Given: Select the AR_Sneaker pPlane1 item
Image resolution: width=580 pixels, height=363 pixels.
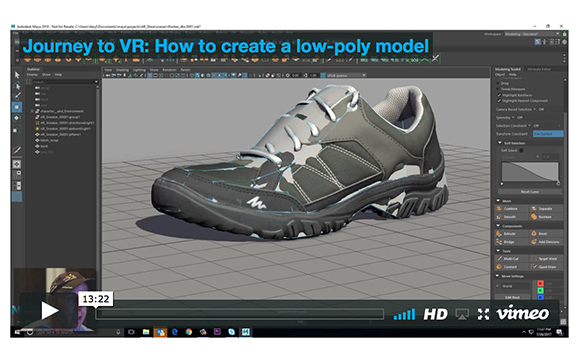Looking at the screenshot, I should coord(58,134).
